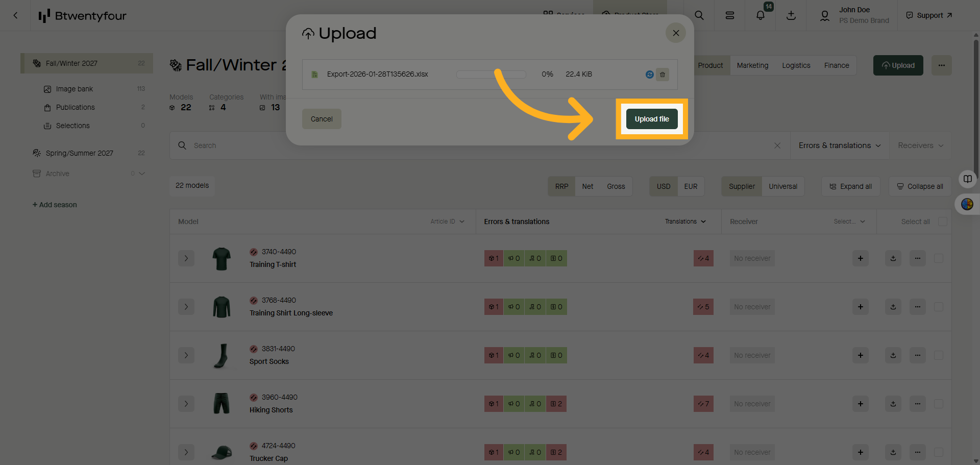Expand the Trucker Cap model row
The image size is (980, 465).
point(186,452)
